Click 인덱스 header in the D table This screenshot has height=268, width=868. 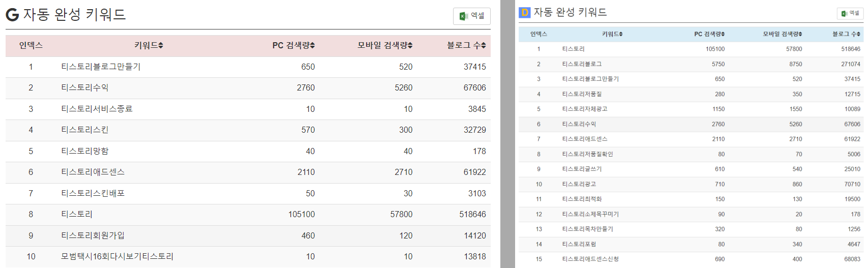[x=538, y=34]
